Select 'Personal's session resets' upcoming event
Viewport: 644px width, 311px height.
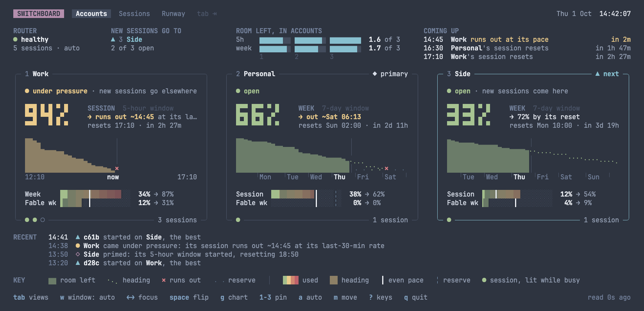(x=527, y=48)
